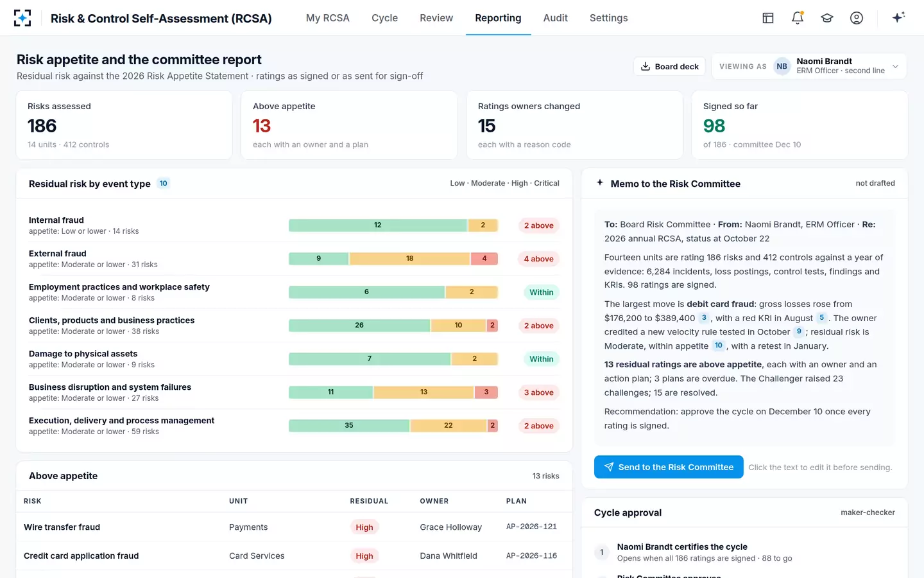The image size is (924, 578).
Task: Open the Wire transfer fraud risk row
Action: pyautogui.click(x=294, y=527)
